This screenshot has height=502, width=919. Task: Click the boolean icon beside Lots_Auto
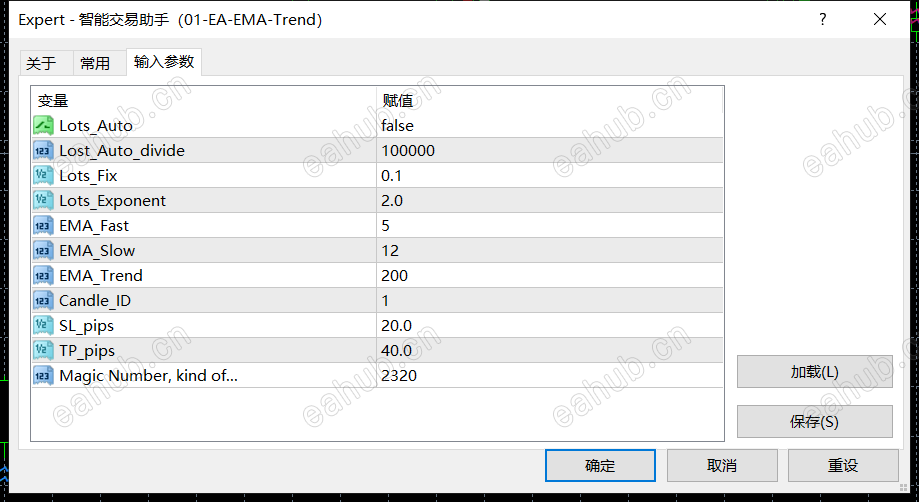(43, 125)
